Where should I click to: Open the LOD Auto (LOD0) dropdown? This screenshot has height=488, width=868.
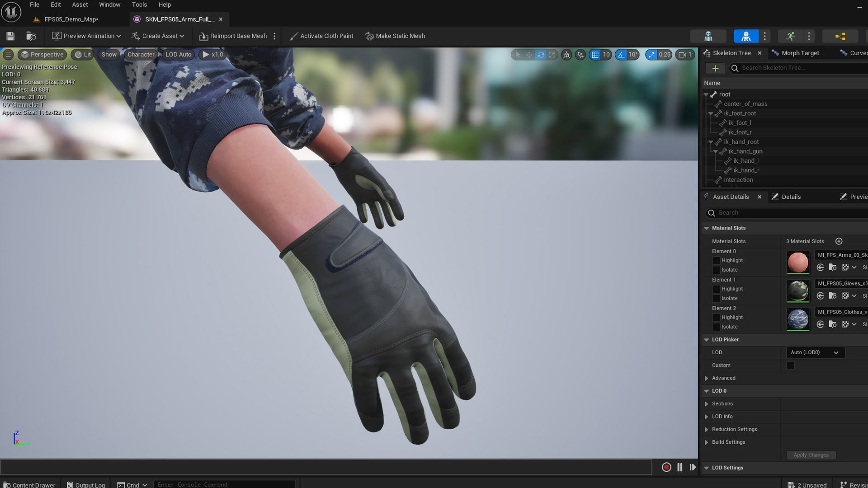815,352
